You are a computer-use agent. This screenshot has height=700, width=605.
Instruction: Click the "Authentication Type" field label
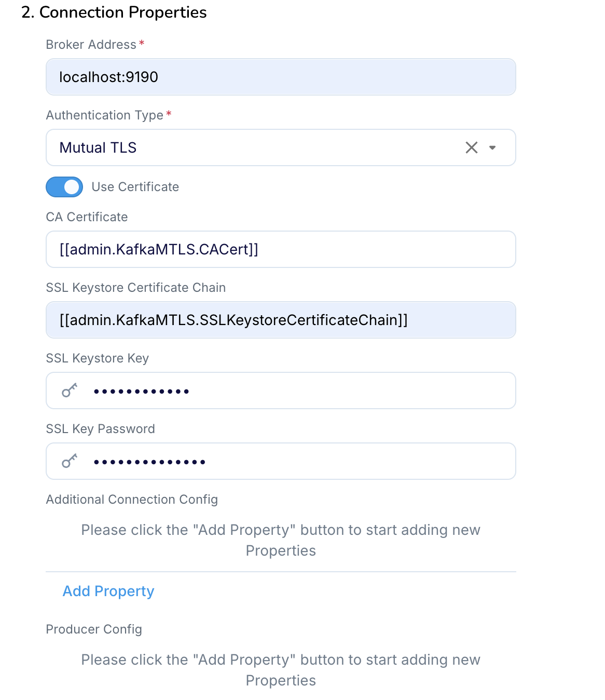(x=104, y=115)
